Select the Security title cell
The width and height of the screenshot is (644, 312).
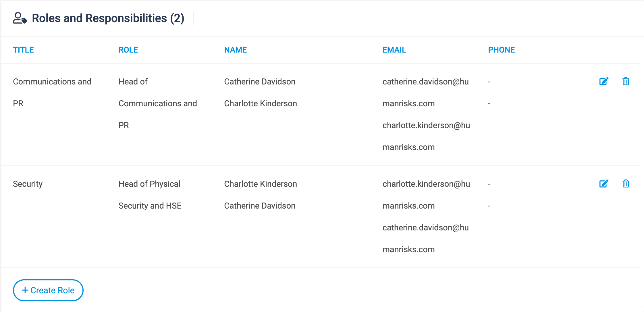[x=28, y=184]
